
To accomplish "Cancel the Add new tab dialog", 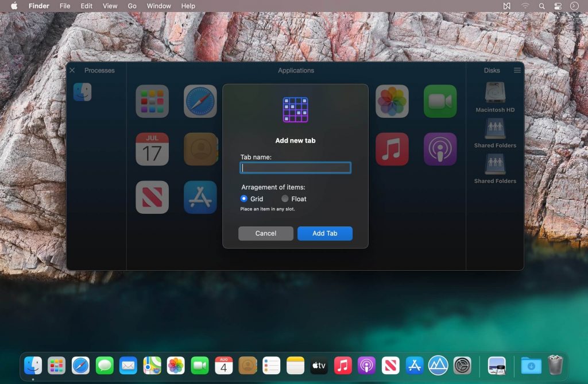I will pyautogui.click(x=265, y=233).
